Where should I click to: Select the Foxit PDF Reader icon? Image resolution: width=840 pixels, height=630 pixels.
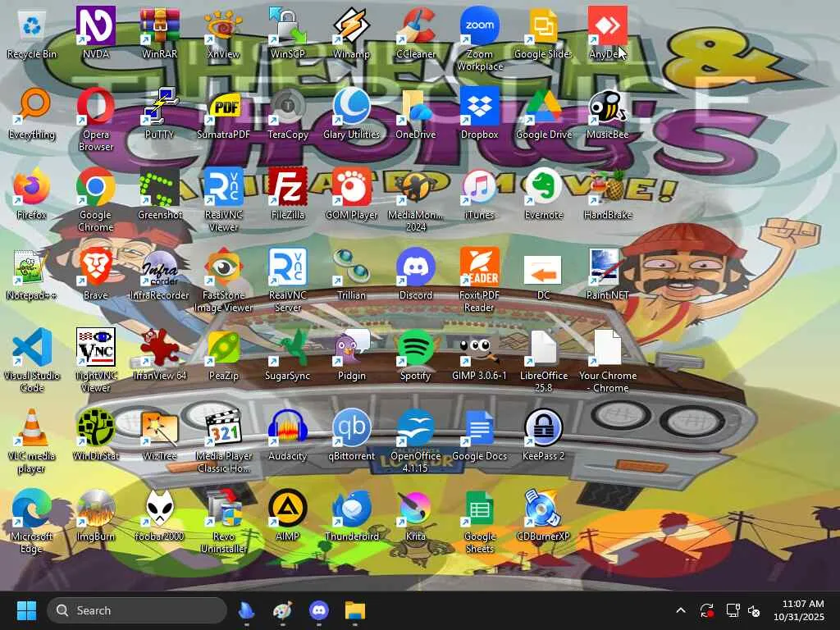pyautogui.click(x=479, y=267)
